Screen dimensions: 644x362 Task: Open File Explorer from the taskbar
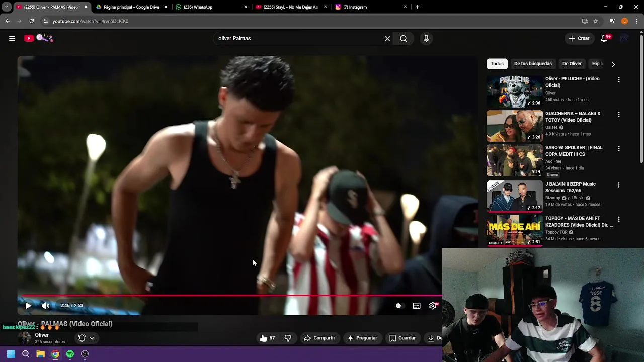pyautogui.click(x=40, y=354)
